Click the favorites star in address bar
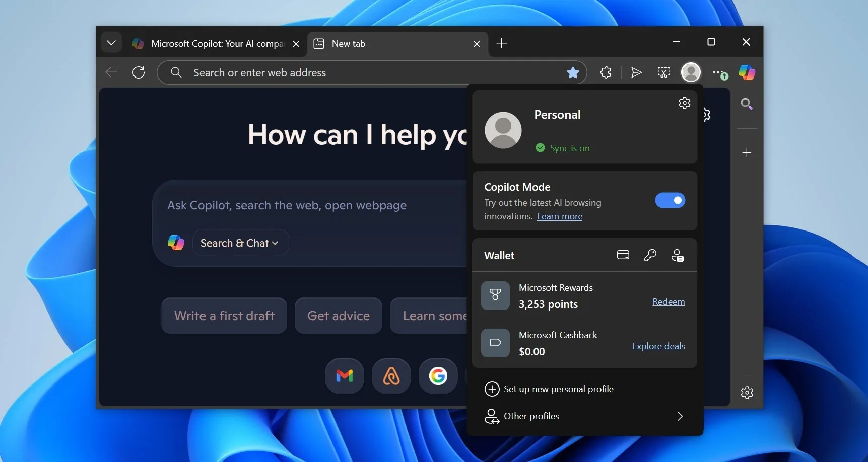This screenshot has height=462, width=868. coord(573,73)
